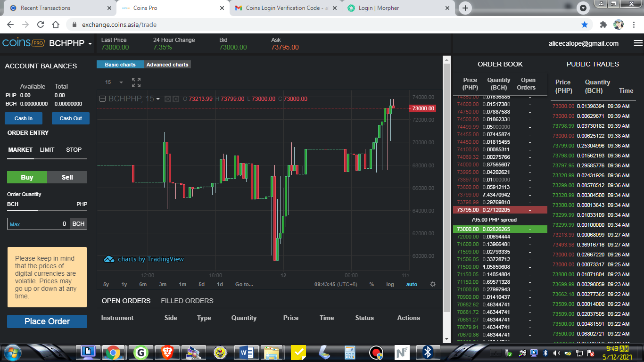Open the hamburger menu beside the account email

pyautogui.click(x=638, y=43)
